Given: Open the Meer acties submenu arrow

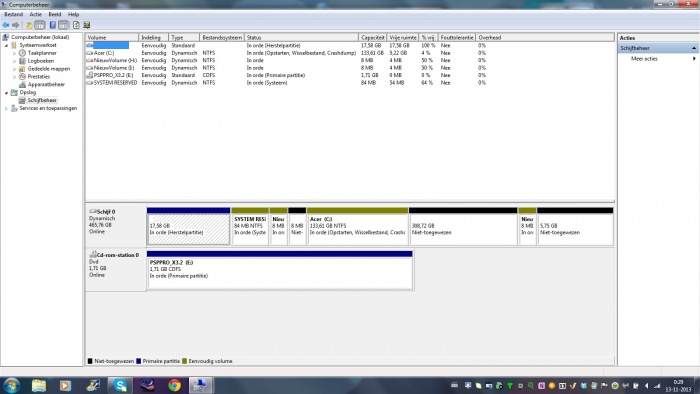Looking at the screenshot, I should pyautogui.click(x=694, y=58).
